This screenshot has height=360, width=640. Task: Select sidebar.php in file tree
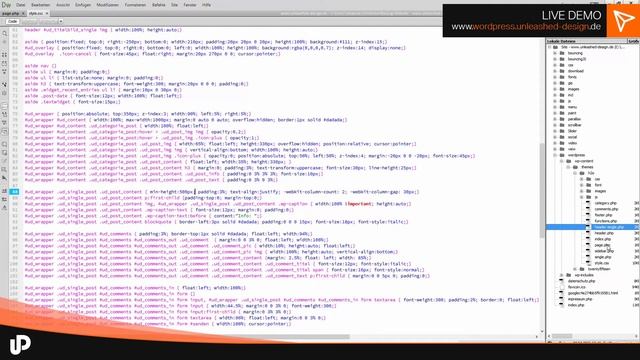(x=604, y=251)
